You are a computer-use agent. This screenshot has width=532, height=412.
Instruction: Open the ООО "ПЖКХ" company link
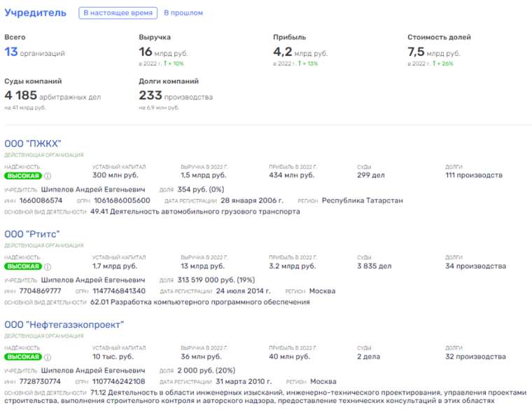coord(33,144)
